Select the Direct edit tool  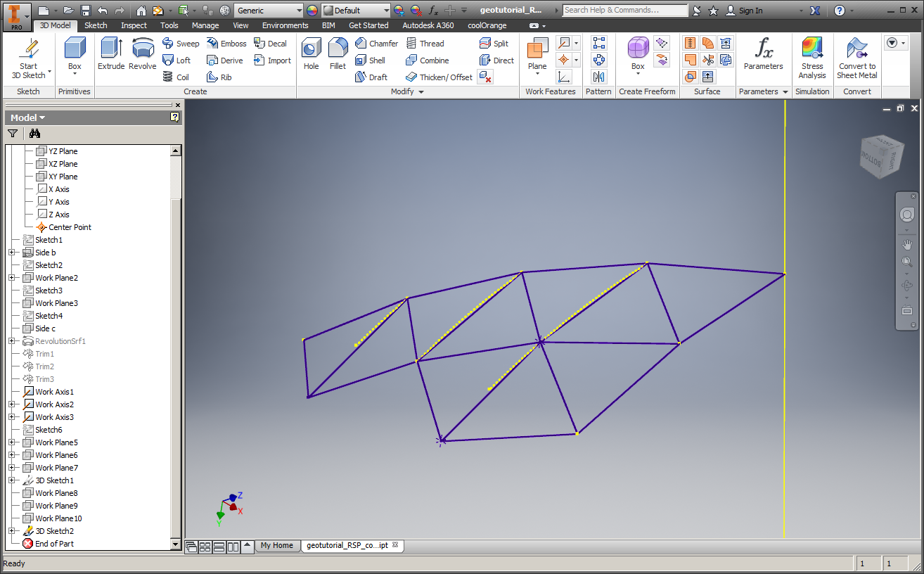(496, 60)
